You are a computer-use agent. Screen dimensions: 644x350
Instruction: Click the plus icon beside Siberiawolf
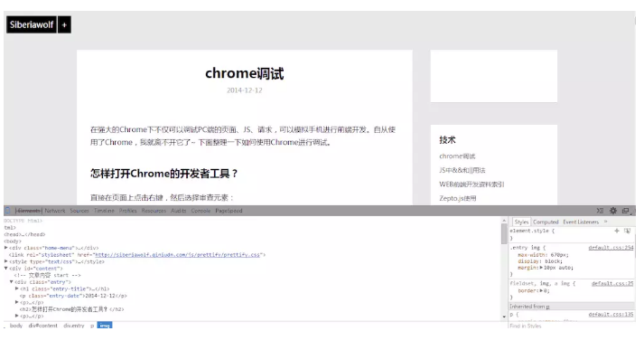tap(64, 24)
